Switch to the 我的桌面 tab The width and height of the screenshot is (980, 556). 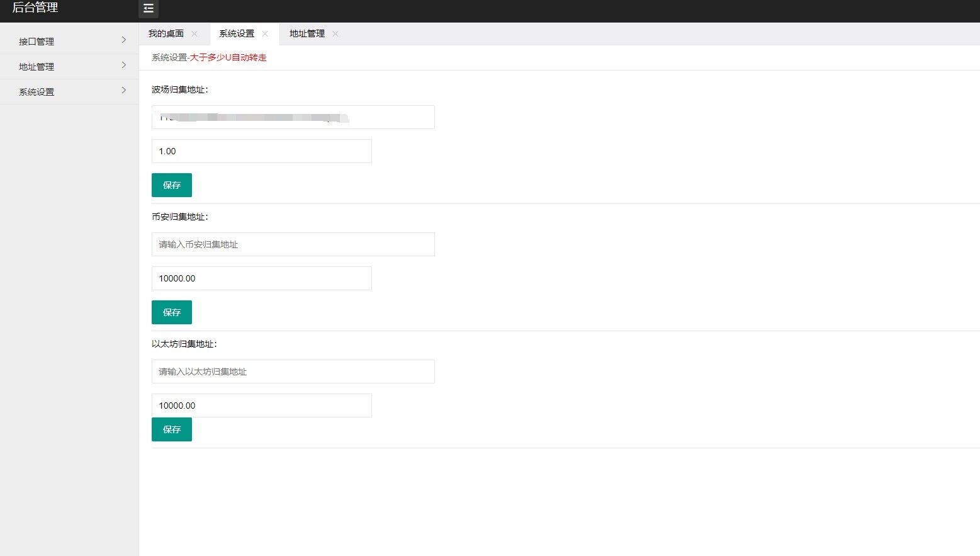pyautogui.click(x=166, y=34)
